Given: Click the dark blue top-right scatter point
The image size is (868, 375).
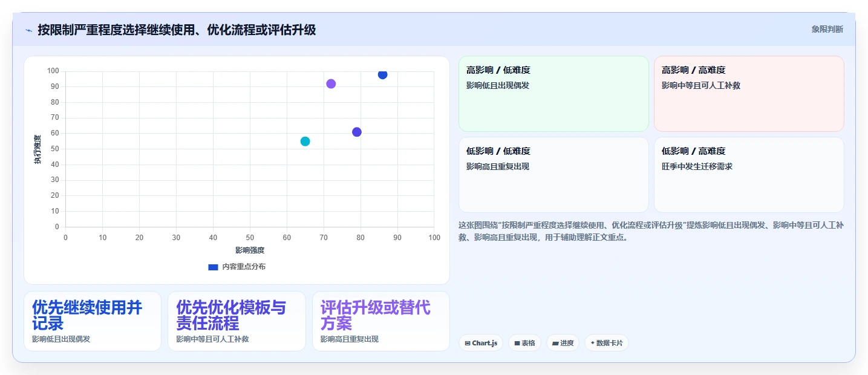Looking at the screenshot, I should pyautogui.click(x=382, y=74).
